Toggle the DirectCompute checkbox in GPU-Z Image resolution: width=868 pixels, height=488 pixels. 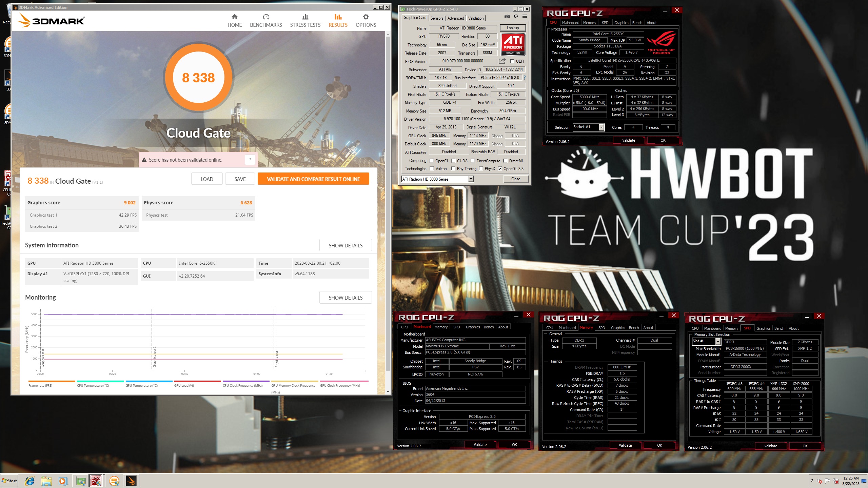point(473,161)
